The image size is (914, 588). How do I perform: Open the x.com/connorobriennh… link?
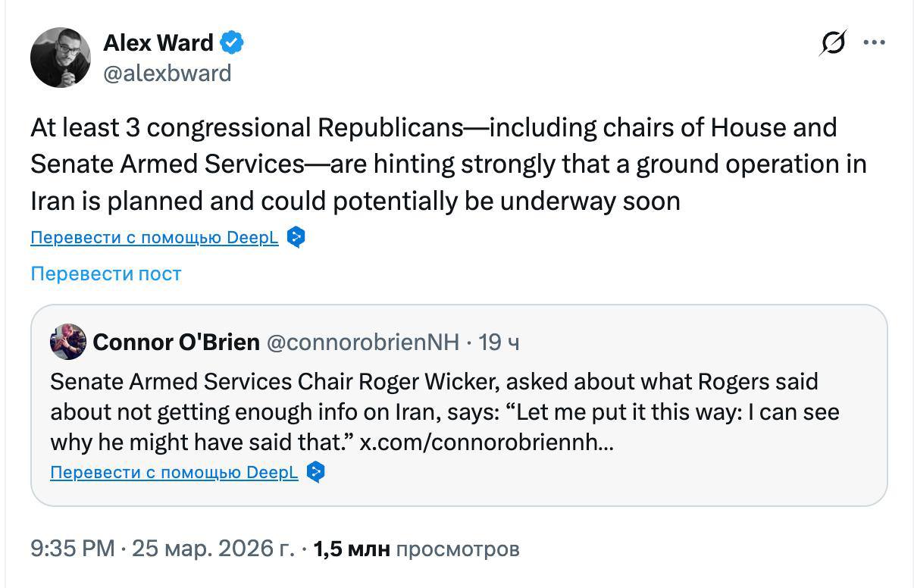[487, 442]
